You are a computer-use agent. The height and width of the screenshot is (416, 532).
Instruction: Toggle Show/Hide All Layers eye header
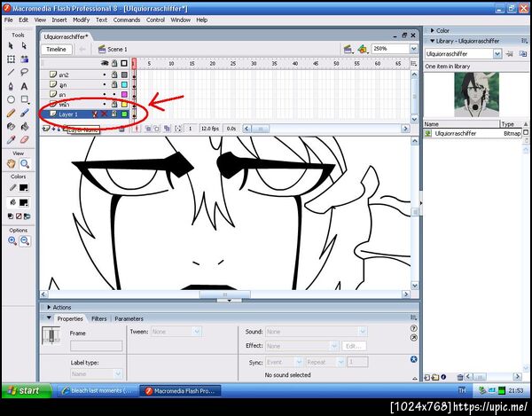pos(105,63)
